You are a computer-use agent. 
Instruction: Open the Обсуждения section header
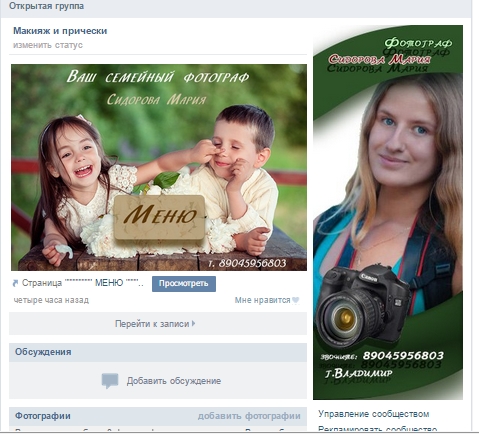click(158, 352)
